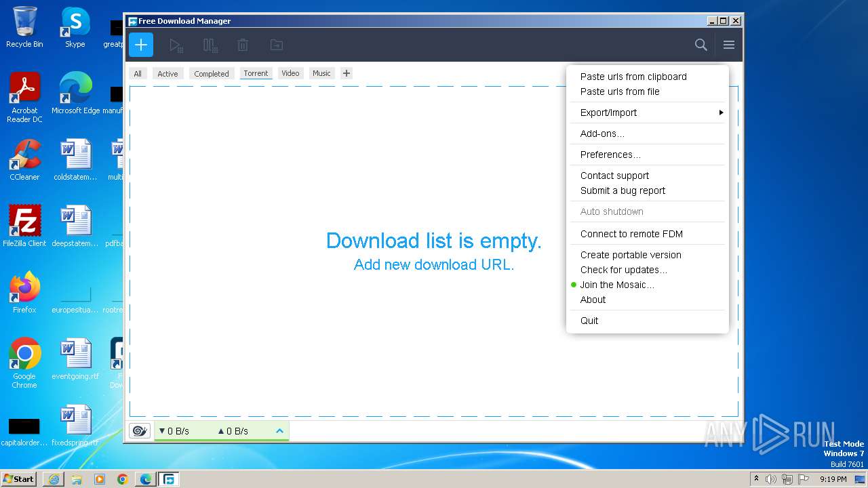The height and width of the screenshot is (488, 868).
Task: Select the Video filter tab
Action: 290,73
